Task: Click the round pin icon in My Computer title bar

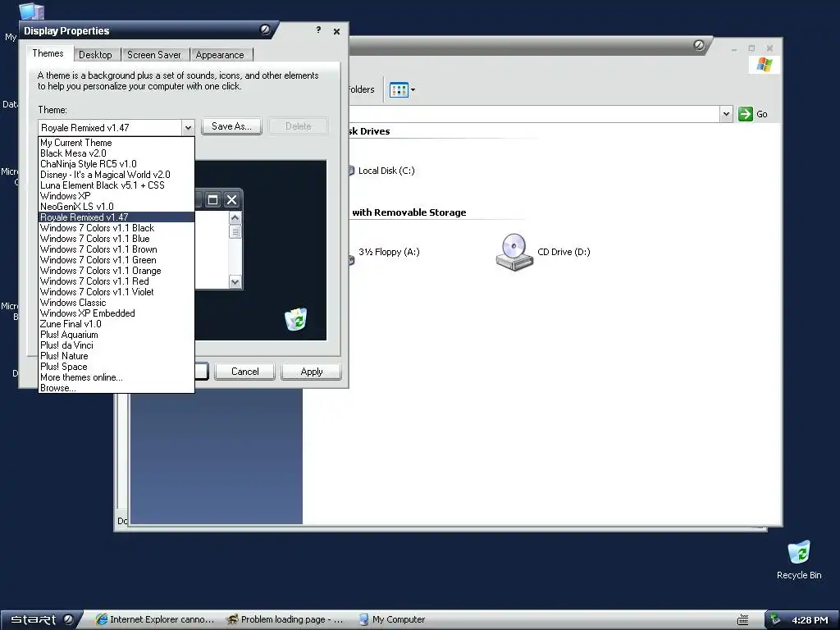Action: pyautogui.click(x=699, y=45)
